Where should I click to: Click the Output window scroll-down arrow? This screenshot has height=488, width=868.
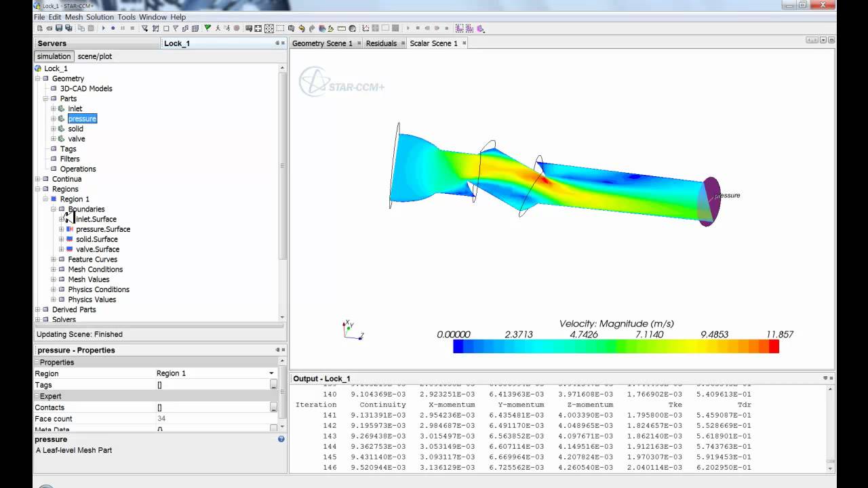[831, 468]
